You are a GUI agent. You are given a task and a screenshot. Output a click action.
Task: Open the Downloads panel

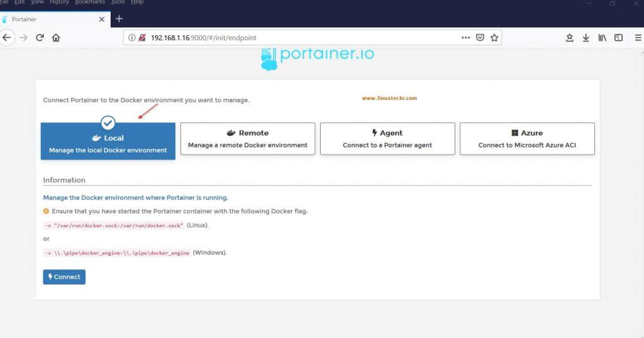point(586,38)
